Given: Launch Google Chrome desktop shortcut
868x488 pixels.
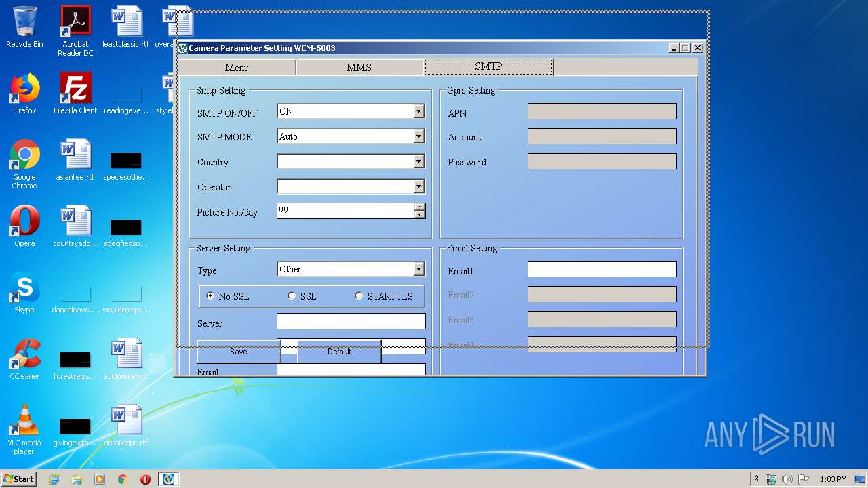Looking at the screenshot, I should (x=24, y=164).
